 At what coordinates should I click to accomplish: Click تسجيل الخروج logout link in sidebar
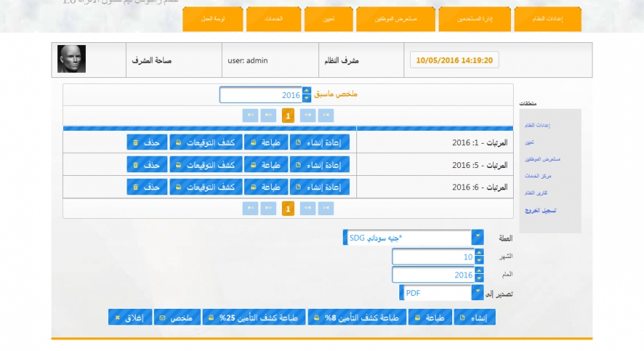tap(540, 211)
